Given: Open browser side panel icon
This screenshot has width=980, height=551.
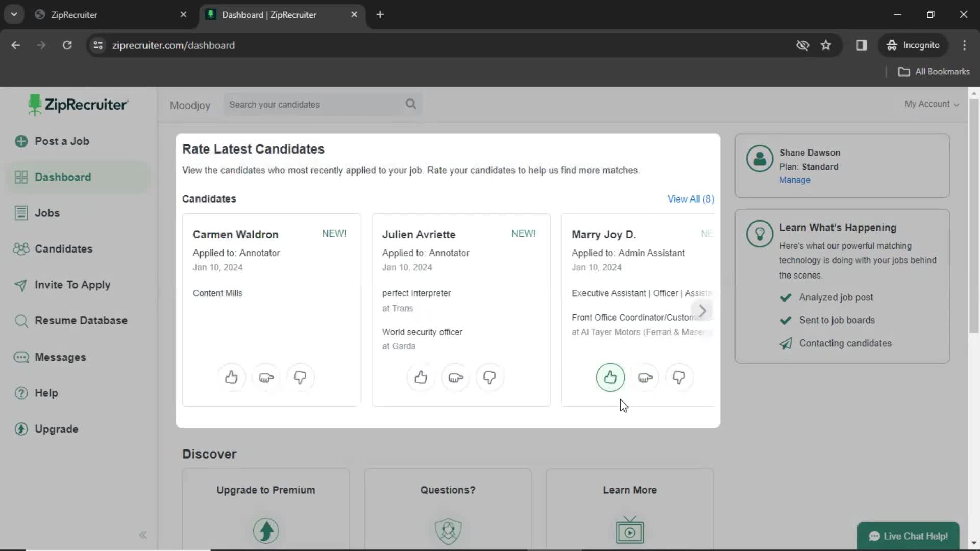Looking at the screenshot, I should point(862,45).
